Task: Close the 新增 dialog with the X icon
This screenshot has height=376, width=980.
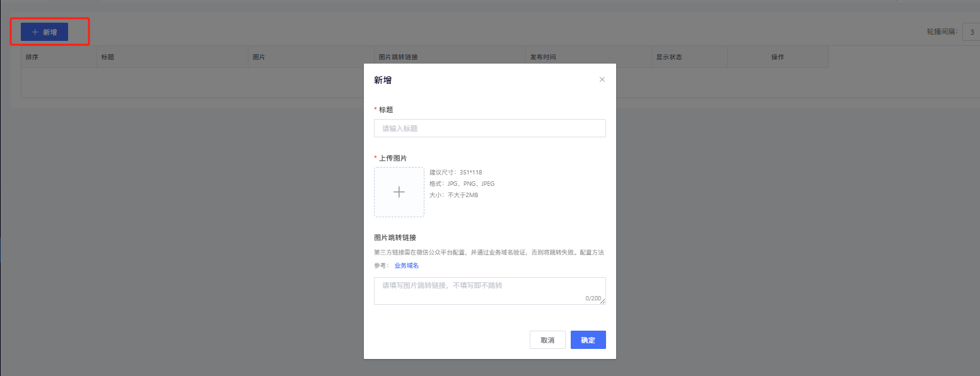Action: coord(602,79)
